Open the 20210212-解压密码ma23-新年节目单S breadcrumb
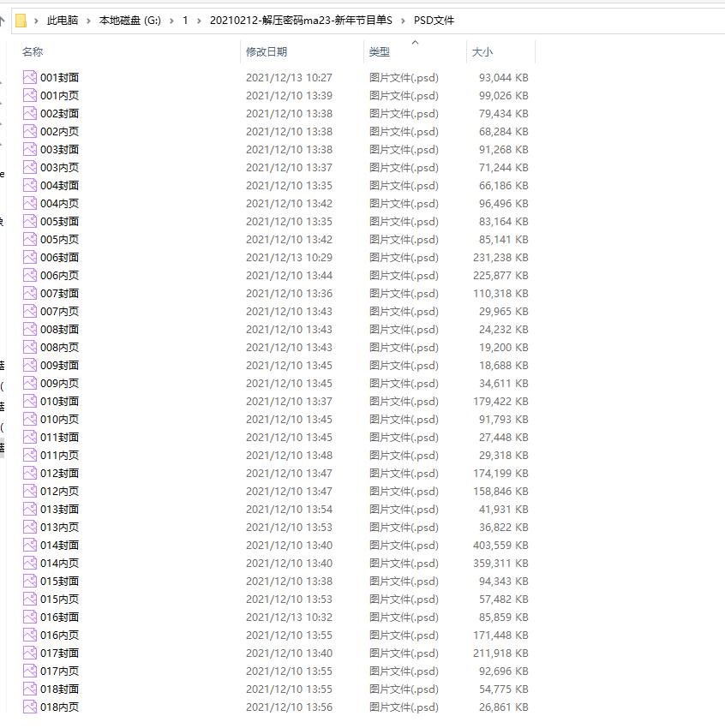Image resolution: width=725 pixels, height=728 pixels. tap(301, 21)
